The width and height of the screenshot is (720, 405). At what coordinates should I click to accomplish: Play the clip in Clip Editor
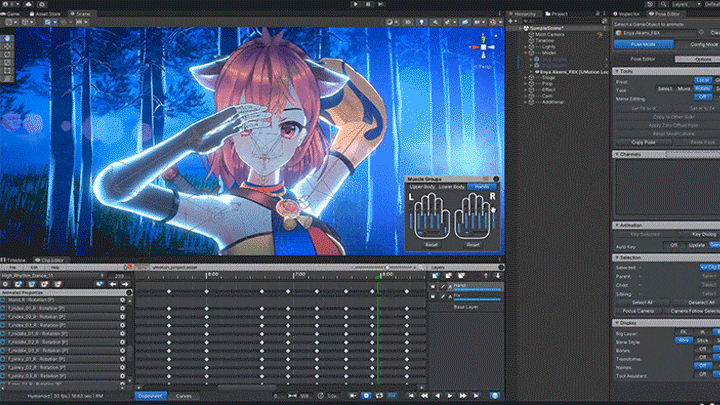450,396
